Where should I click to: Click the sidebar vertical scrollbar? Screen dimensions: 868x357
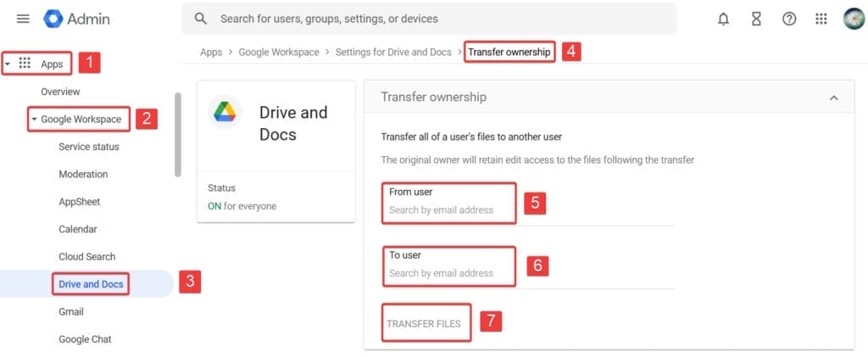coord(178,135)
